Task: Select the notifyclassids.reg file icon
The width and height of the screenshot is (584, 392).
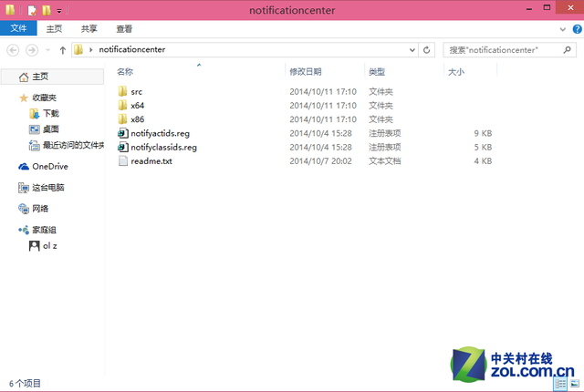Action: coord(123,147)
